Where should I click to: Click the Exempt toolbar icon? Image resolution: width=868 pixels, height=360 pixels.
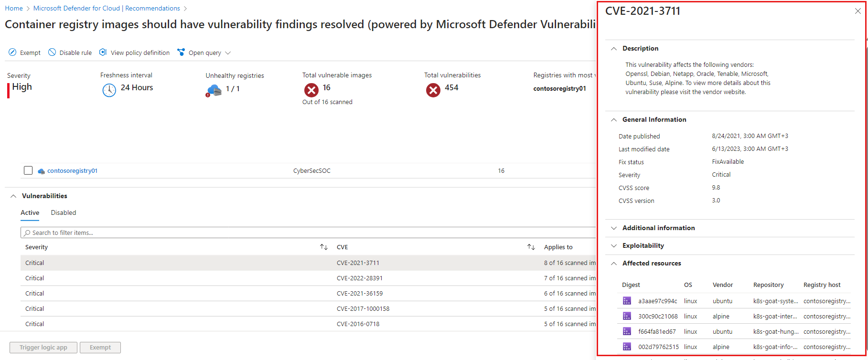point(12,53)
